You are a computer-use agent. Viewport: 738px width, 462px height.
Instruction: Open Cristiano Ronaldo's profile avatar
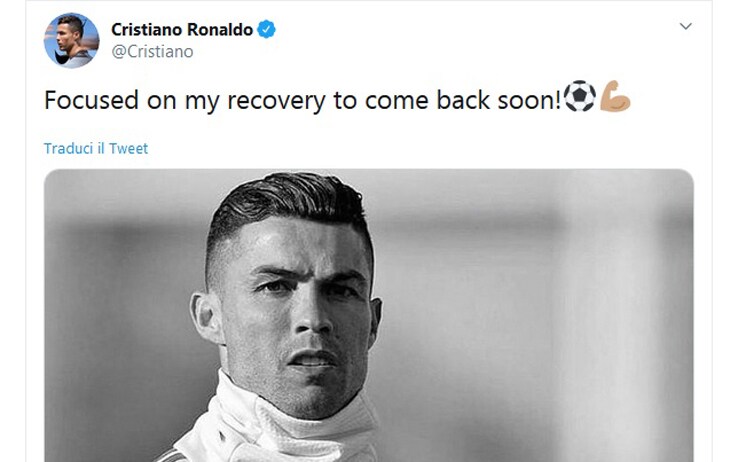pos(72,40)
